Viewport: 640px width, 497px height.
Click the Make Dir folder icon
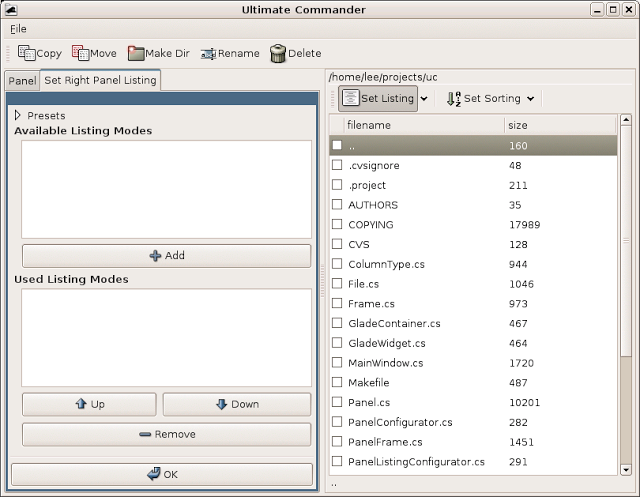(136, 53)
